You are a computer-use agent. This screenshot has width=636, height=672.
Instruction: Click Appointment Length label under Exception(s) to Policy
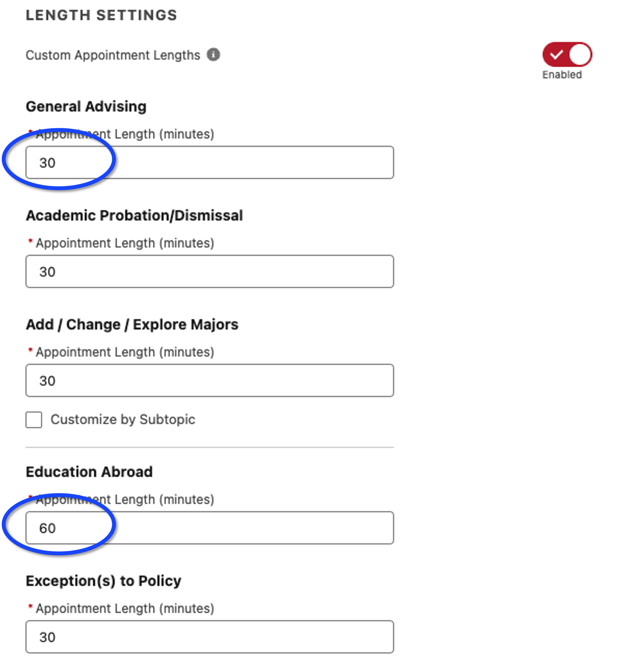coord(125,609)
